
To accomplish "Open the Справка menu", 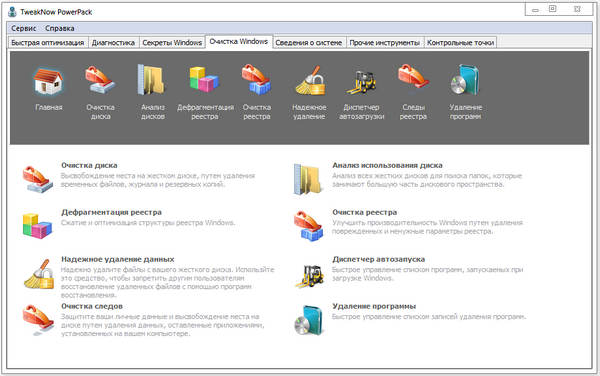I will (60, 28).
